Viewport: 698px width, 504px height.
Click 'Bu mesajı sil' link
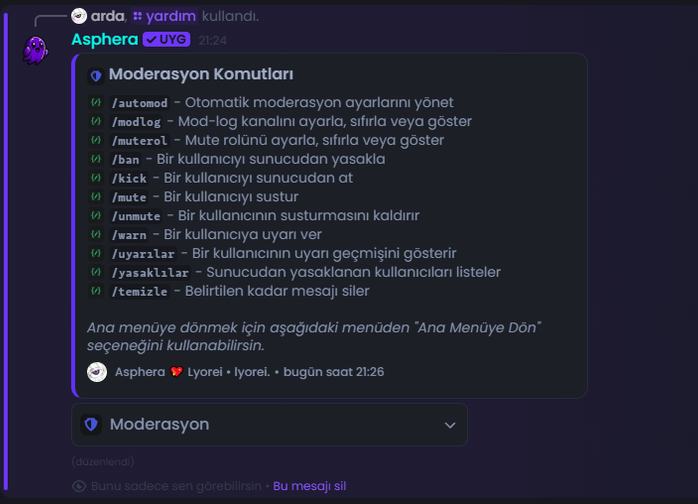(309, 486)
